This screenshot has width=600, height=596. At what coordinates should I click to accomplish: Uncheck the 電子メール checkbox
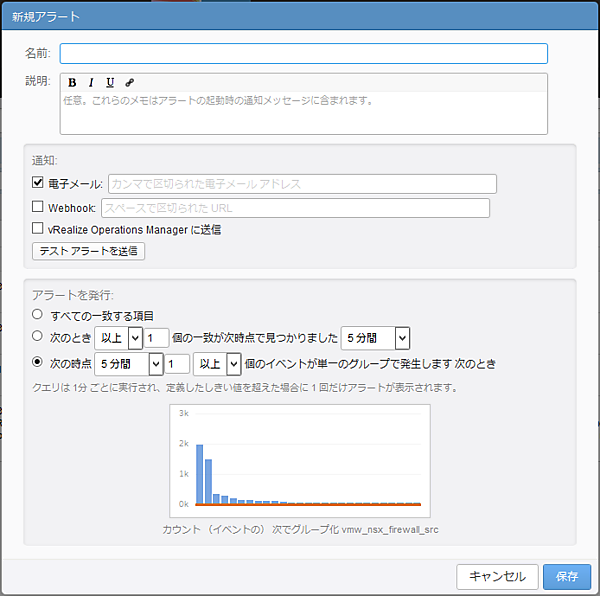point(38,184)
